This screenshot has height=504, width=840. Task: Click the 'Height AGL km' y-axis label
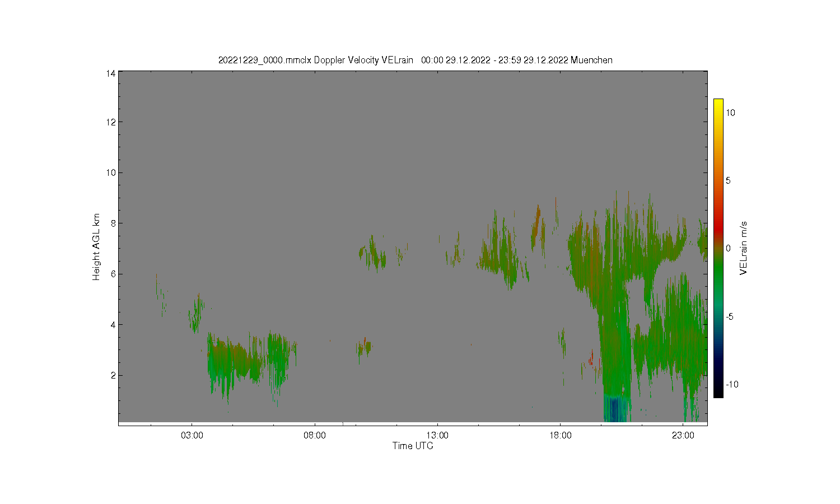96,247
